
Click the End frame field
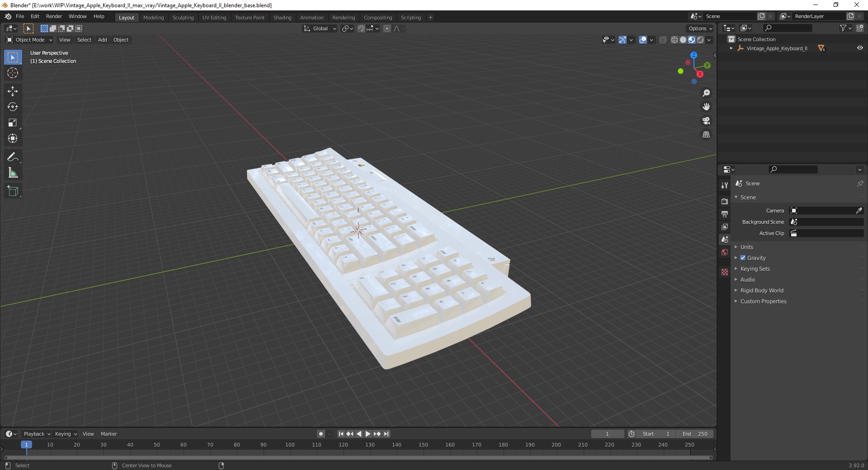[695, 434]
